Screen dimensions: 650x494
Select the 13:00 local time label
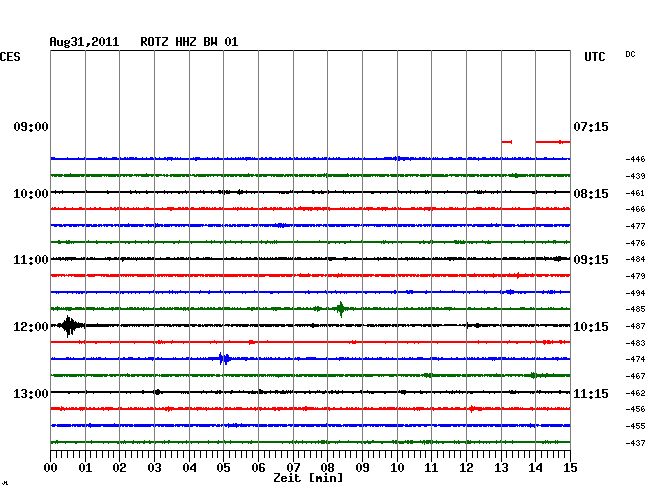tap(31, 393)
